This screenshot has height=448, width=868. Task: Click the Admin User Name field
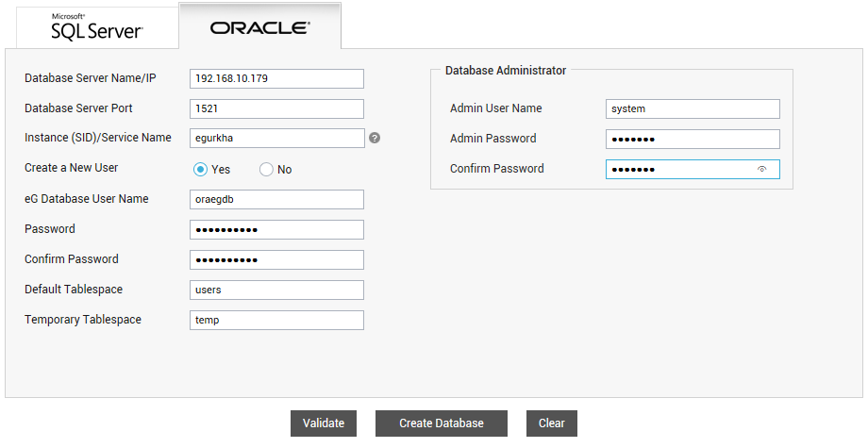click(693, 108)
